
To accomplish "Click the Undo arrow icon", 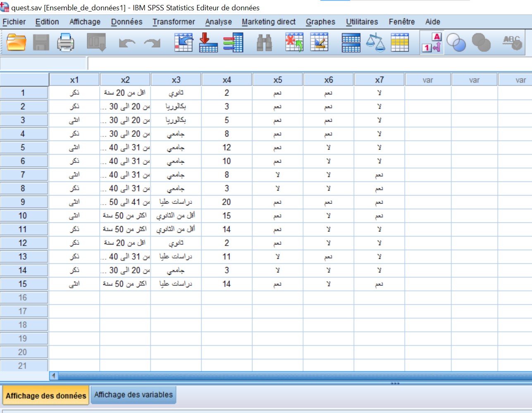I will click(x=127, y=43).
